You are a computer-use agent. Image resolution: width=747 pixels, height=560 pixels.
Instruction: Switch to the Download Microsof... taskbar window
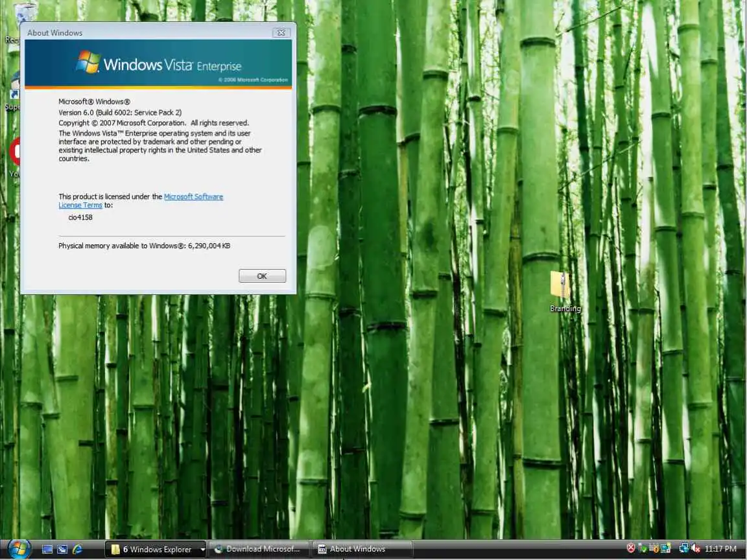pyautogui.click(x=259, y=550)
